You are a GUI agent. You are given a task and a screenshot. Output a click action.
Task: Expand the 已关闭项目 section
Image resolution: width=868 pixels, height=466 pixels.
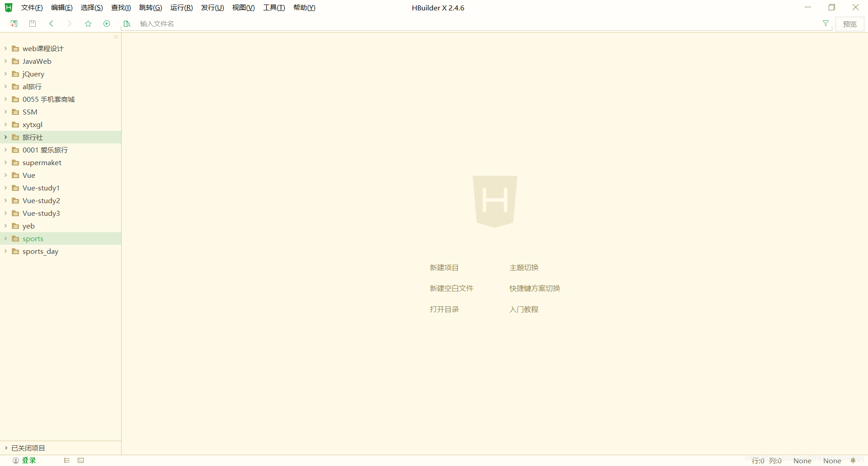pyautogui.click(x=6, y=448)
